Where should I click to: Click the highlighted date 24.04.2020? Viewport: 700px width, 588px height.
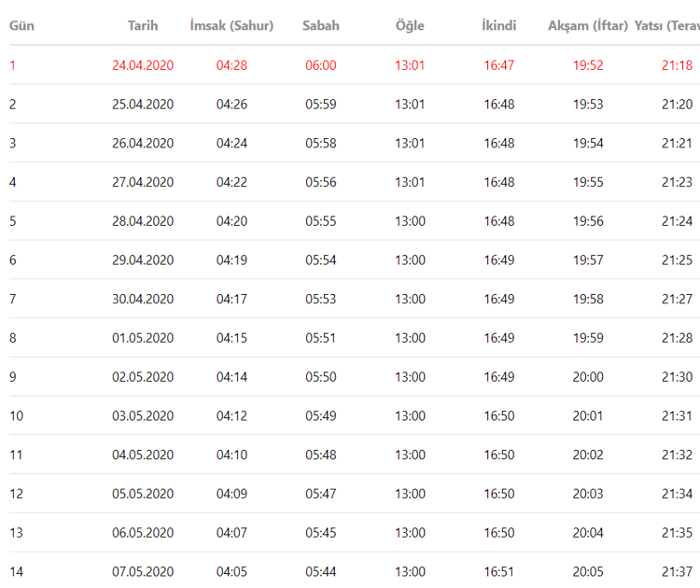tap(143, 65)
